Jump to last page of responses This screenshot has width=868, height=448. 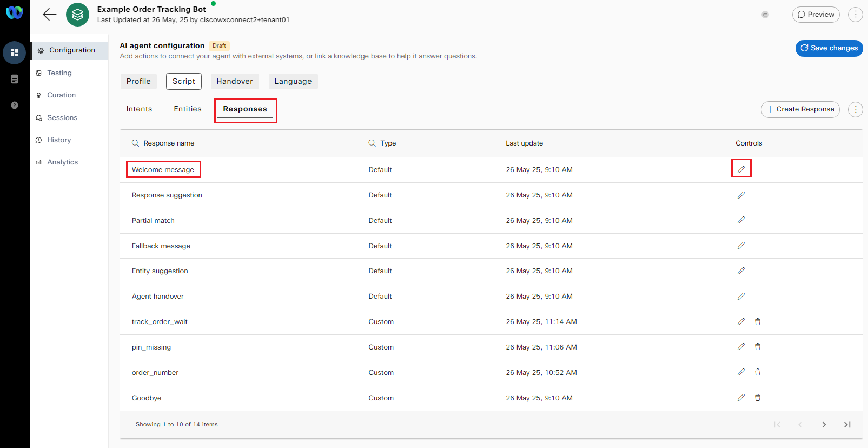point(847,425)
